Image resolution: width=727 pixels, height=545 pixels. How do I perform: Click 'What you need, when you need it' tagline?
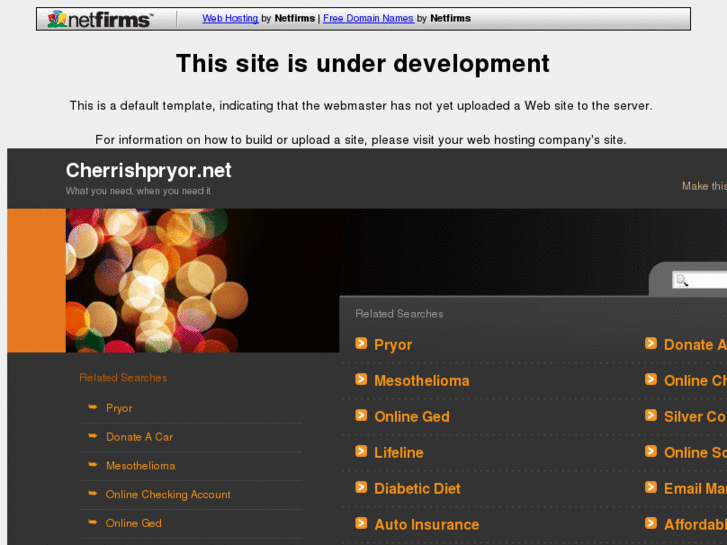pos(138,191)
